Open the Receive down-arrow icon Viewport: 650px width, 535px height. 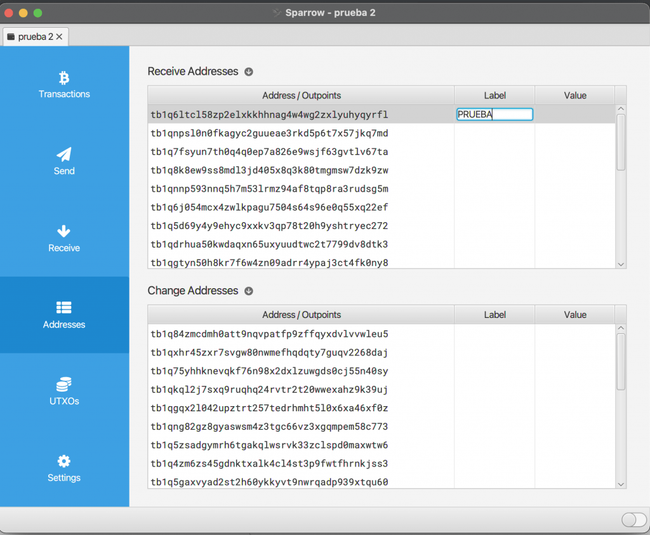pos(64,231)
